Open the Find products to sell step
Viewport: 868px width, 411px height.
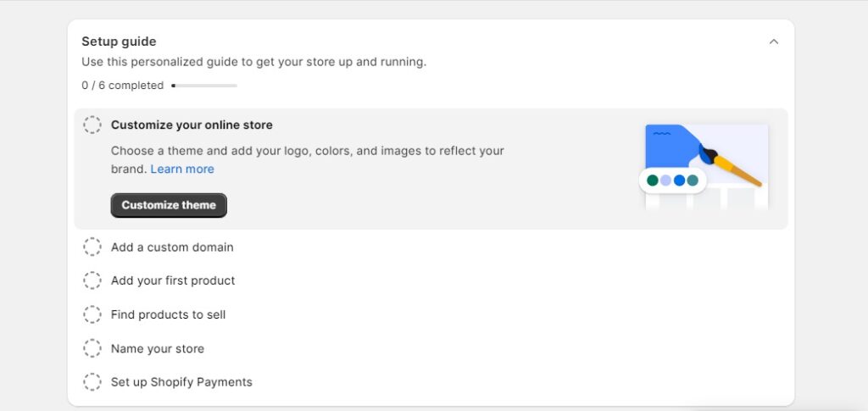click(x=169, y=314)
